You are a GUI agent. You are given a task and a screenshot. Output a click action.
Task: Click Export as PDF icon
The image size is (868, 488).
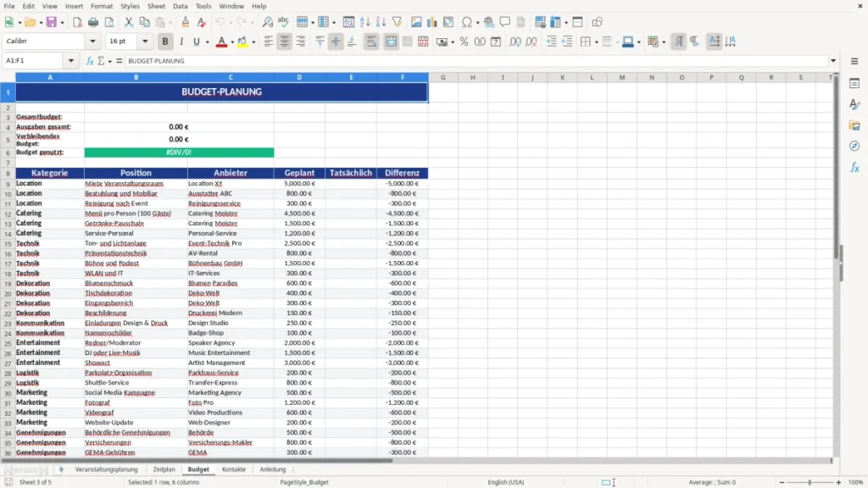(x=77, y=22)
